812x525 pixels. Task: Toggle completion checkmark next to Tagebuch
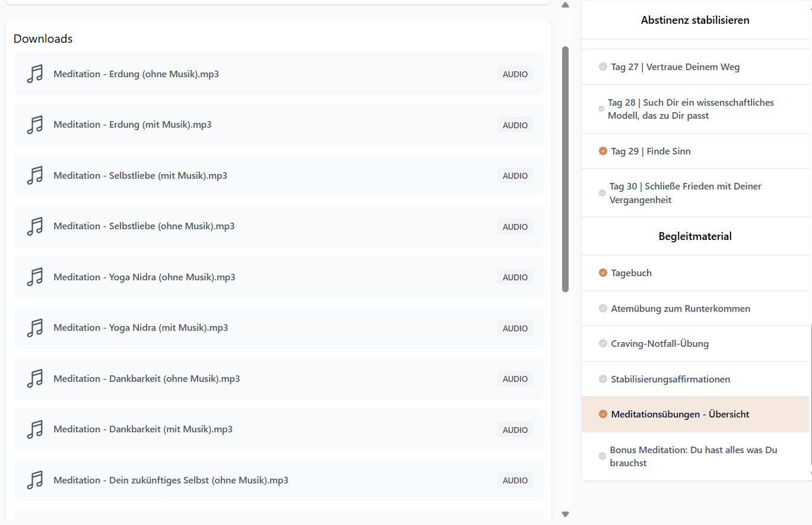[x=603, y=273]
